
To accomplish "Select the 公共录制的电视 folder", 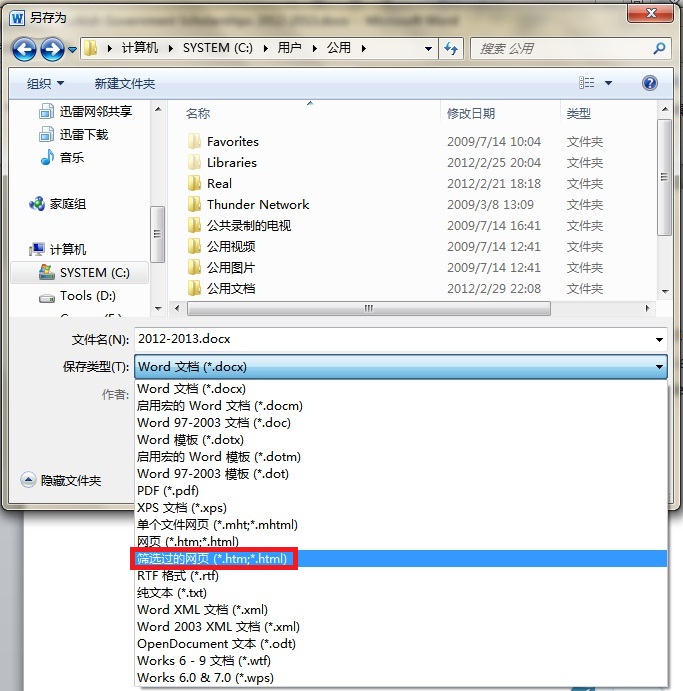I will pos(239,226).
